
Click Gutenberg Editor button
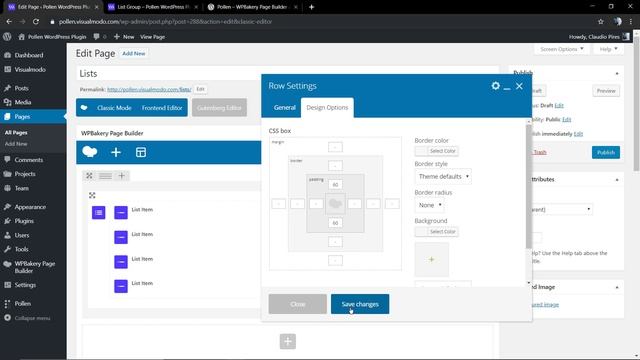pos(219,108)
